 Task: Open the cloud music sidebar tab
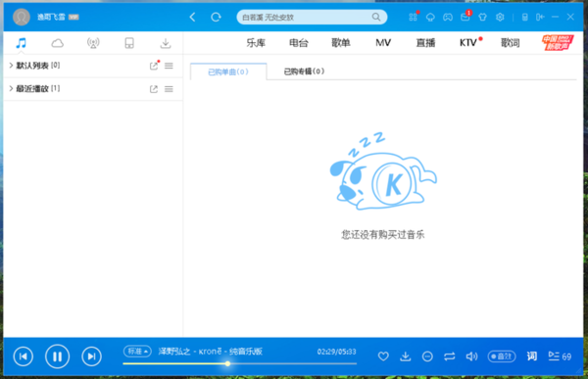[58, 43]
